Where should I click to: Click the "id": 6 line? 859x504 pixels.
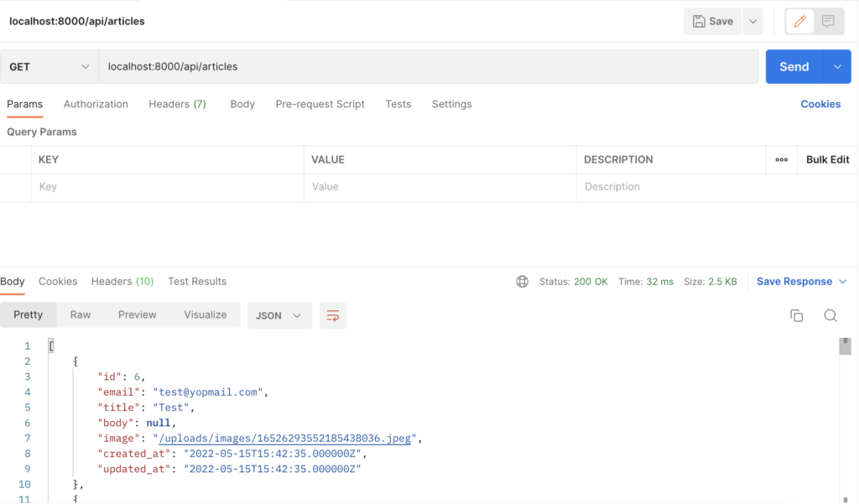point(122,377)
